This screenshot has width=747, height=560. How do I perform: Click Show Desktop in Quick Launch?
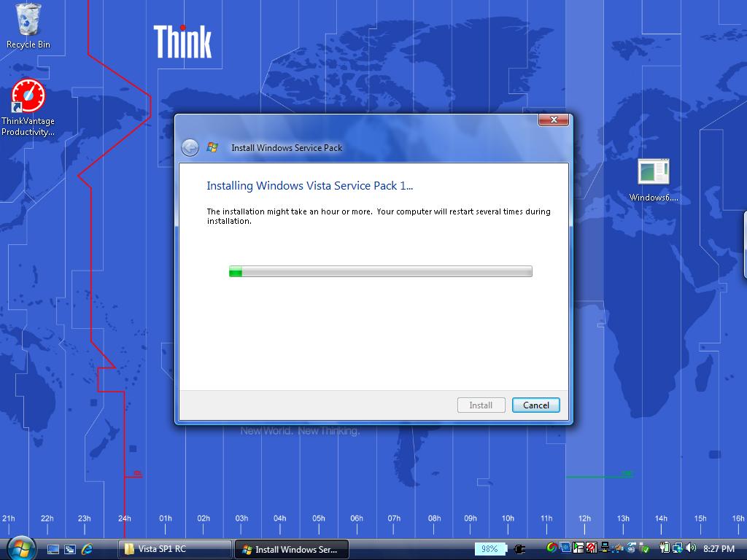pos(53,550)
